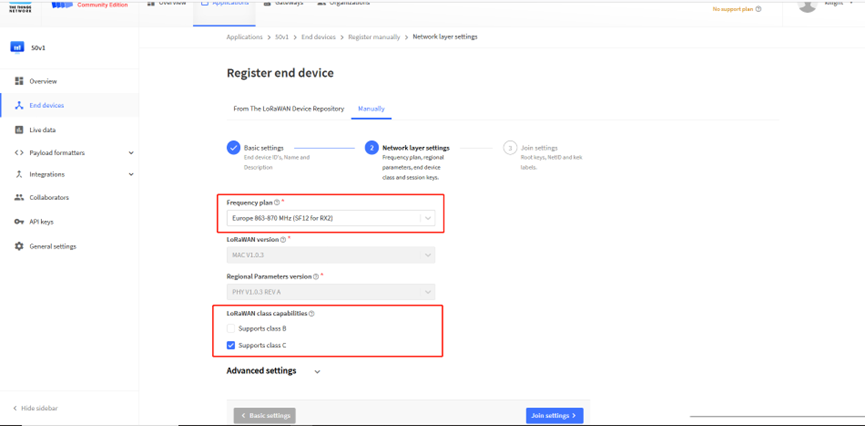The width and height of the screenshot is (865, 426).
Task: Uncheck Supports class C checkbox
Action: 231,345
